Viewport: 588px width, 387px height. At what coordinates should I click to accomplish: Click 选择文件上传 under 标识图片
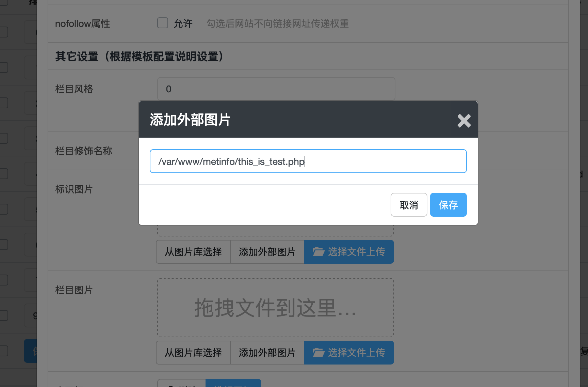pyautogui.click(x=349, y=252)
